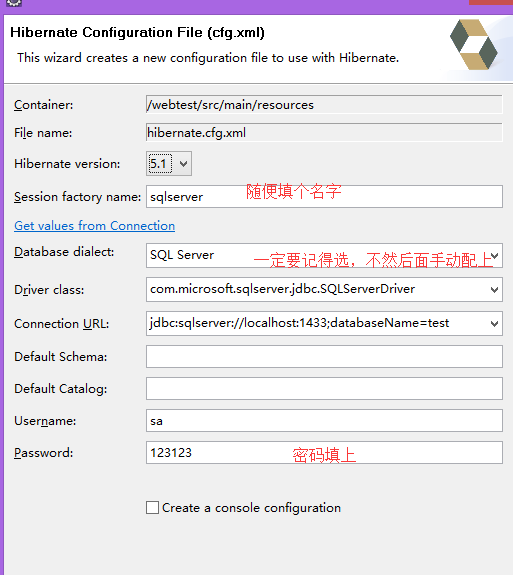Click the Connection URL: label
The height and width of the screenshot is (575, 513).
tap(62, 324)
